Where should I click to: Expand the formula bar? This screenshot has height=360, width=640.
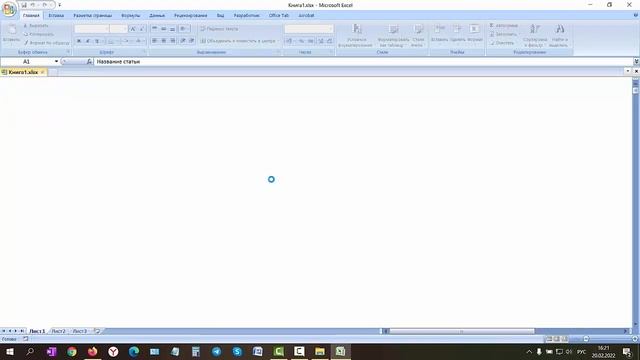pyautogui.click(x=636, y=62)
